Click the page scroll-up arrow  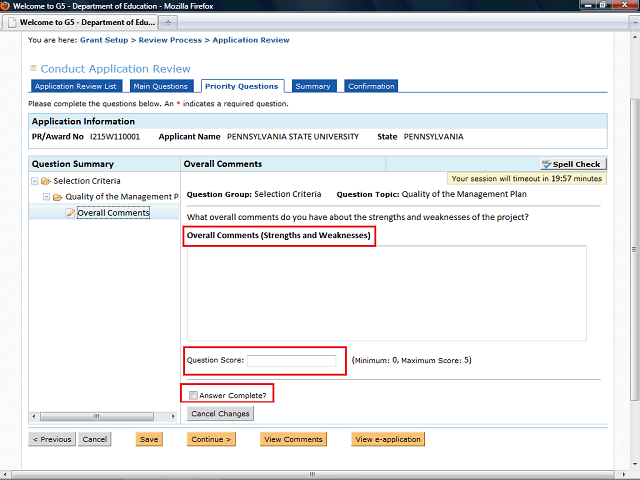(x=634, y=37)
